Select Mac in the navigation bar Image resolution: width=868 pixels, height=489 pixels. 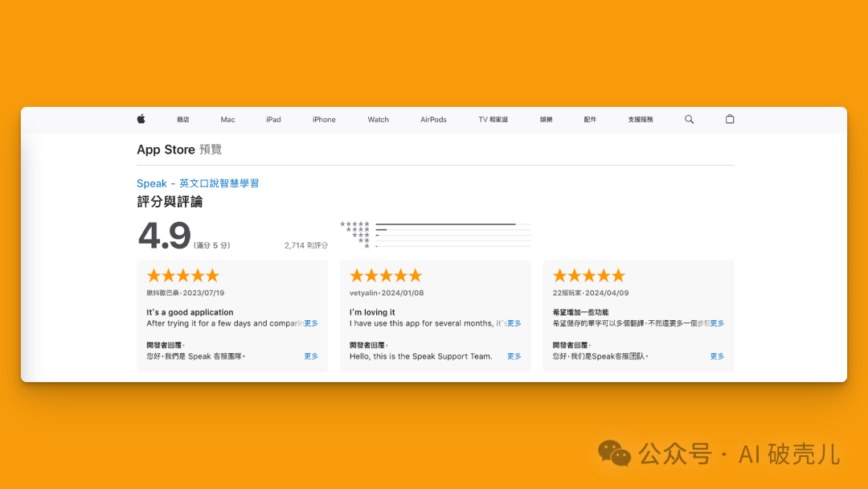[228, 120]
